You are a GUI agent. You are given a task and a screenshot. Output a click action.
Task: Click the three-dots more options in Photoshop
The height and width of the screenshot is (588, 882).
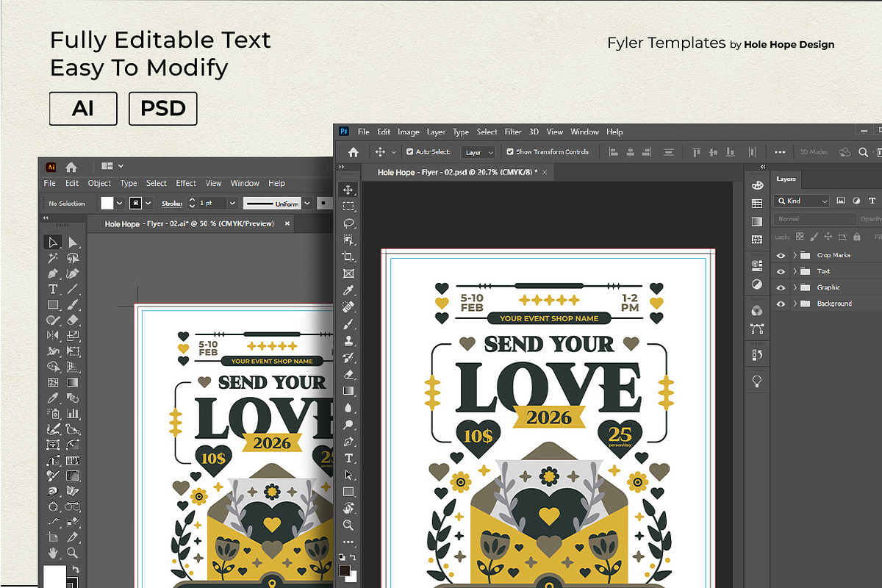point(780,152)
